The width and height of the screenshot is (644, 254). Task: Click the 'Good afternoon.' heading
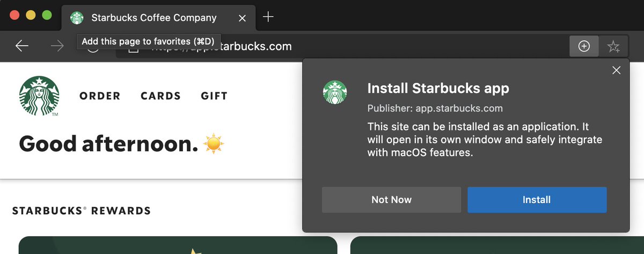tap(109, 143)
